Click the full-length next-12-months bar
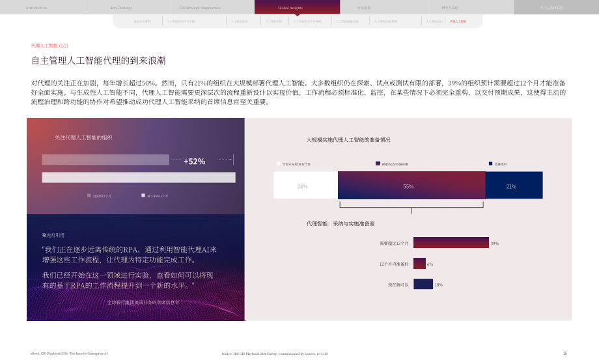The height and width of the screenshot is (364, 599). (x=139, y=177)
